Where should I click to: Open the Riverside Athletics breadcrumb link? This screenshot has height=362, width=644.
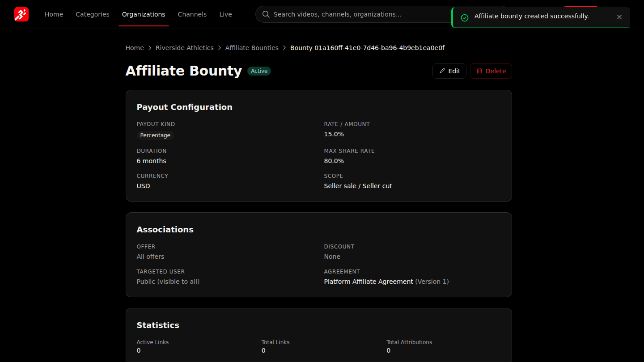(185, 48)
